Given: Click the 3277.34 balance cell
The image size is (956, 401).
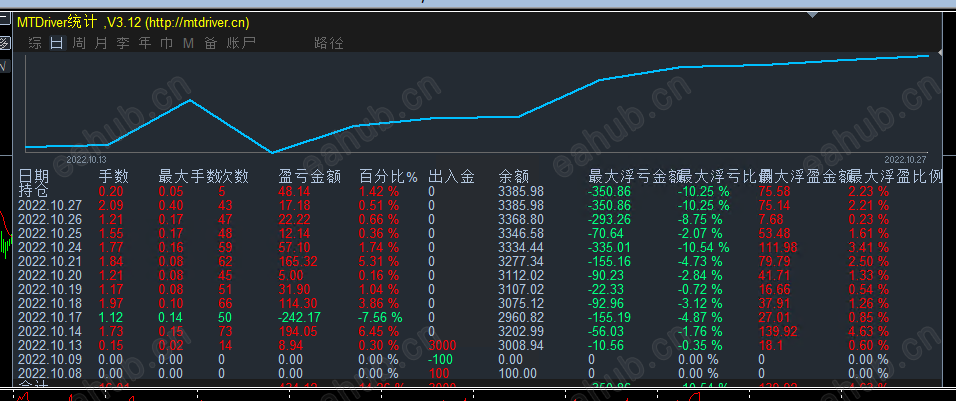Looking at the screenshot, I should 521,261.
